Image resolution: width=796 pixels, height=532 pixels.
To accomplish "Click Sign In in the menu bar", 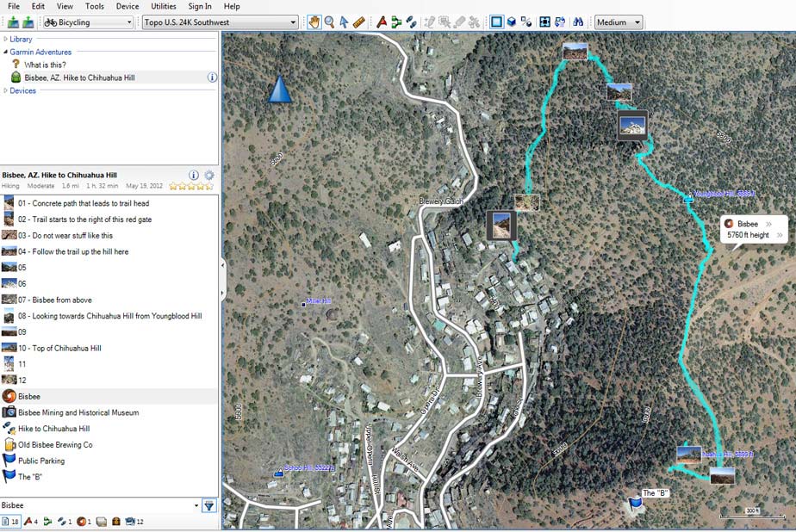I will (x=200, y=7).
